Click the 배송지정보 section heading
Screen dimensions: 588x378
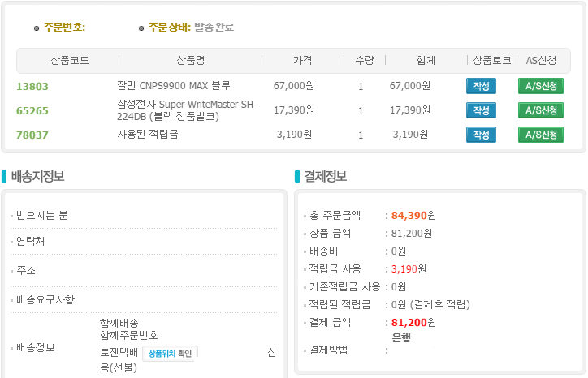coord(38,176)
